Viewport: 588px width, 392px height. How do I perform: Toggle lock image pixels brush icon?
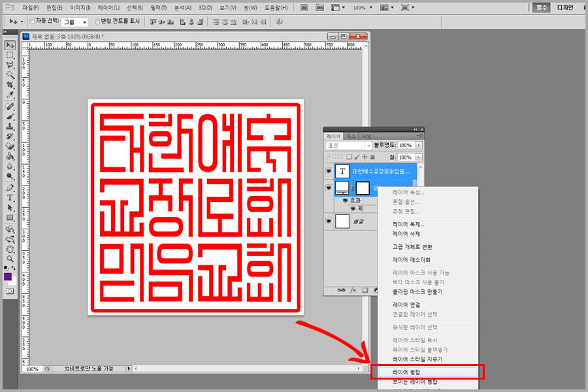click(x=357, y=157)
